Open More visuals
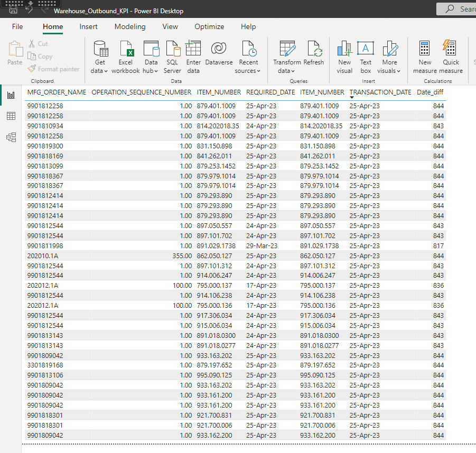 coord(389,57)
